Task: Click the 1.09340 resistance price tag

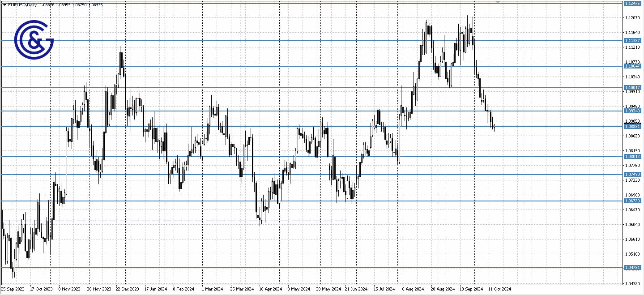Action: [x=632, y=111]
